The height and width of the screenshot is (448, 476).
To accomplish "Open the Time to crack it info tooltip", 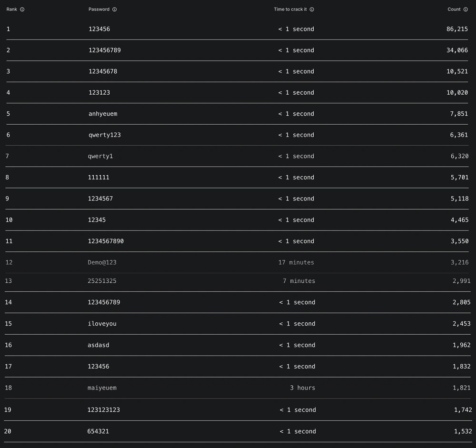I will pos(312,10).
